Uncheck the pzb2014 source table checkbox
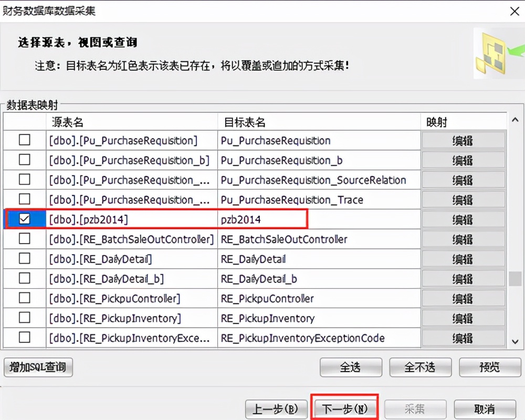525x420 pixels. [24, 219]
